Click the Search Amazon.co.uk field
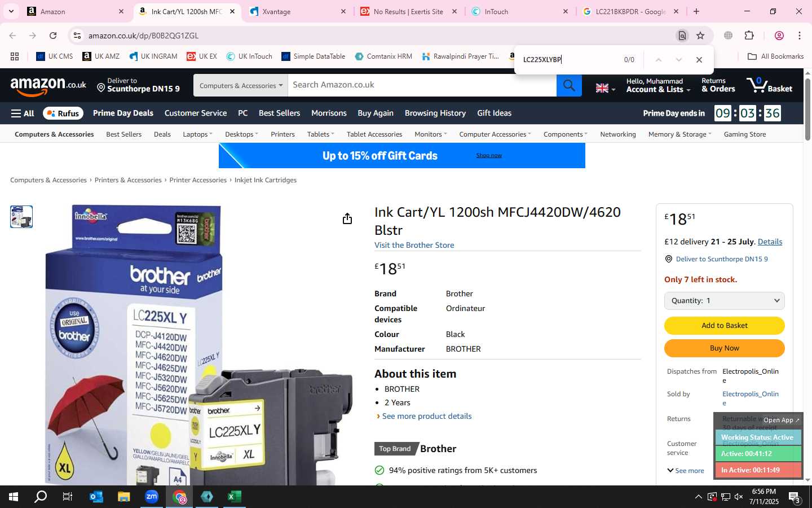 (x=422, y=85)
